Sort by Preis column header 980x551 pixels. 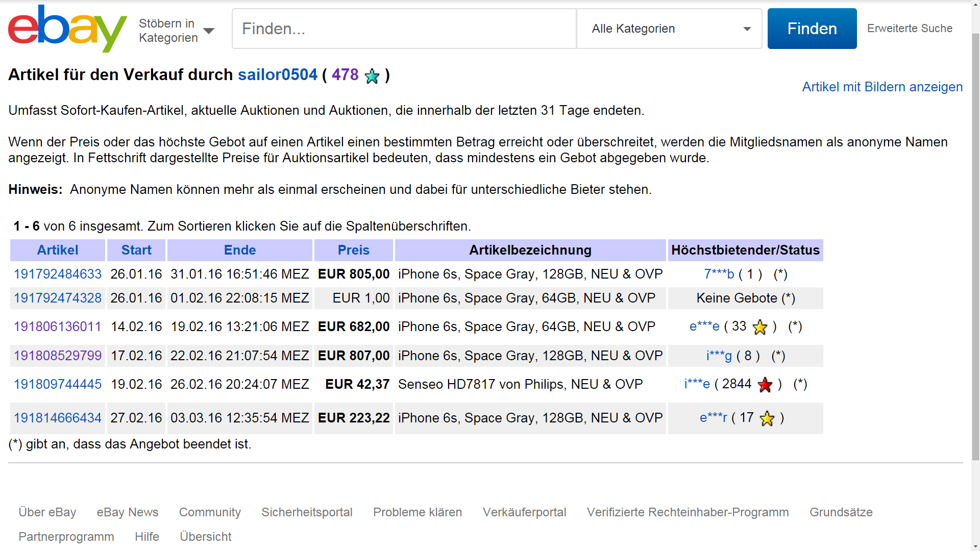tap(354, 250)
